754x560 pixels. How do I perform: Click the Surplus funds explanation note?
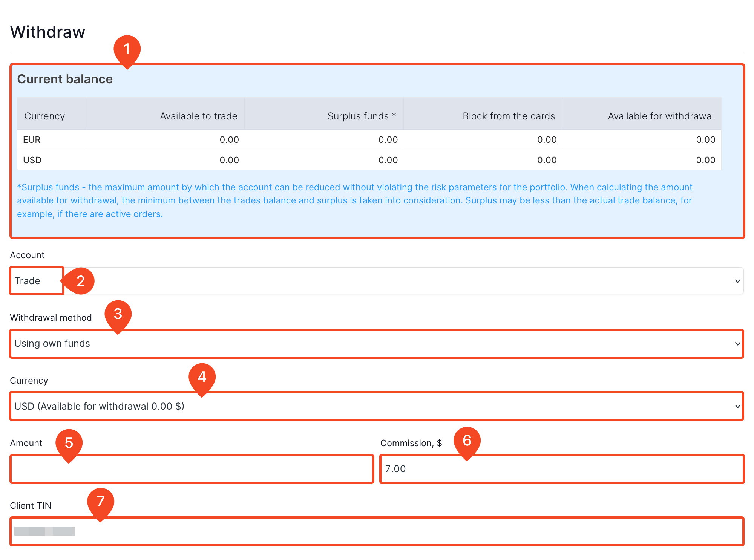click(x=355, y=200)
